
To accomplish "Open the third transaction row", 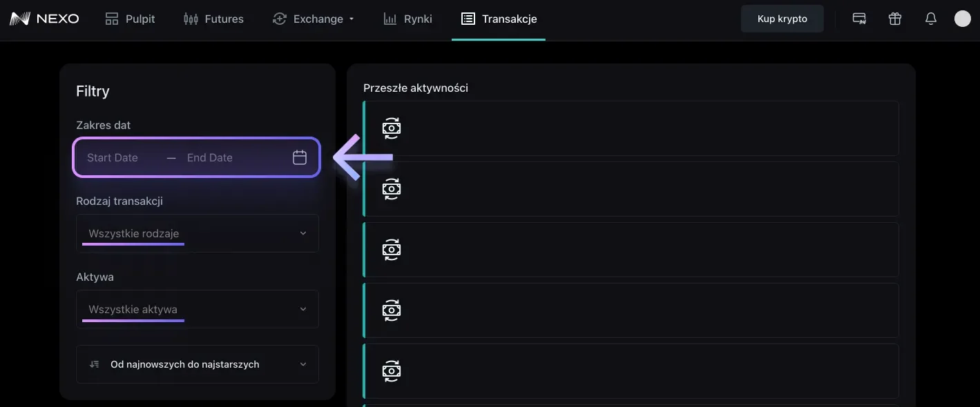I will (x=631, y=250).
